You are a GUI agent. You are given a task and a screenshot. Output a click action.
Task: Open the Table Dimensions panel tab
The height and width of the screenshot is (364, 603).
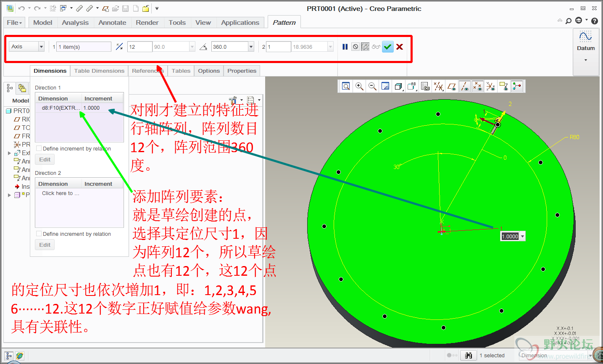pyautogui.click(x=99, y=71)
